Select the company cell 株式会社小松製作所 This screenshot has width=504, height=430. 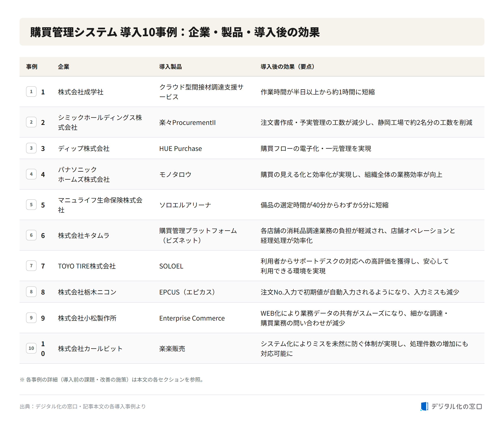click(x=87, y=318)
